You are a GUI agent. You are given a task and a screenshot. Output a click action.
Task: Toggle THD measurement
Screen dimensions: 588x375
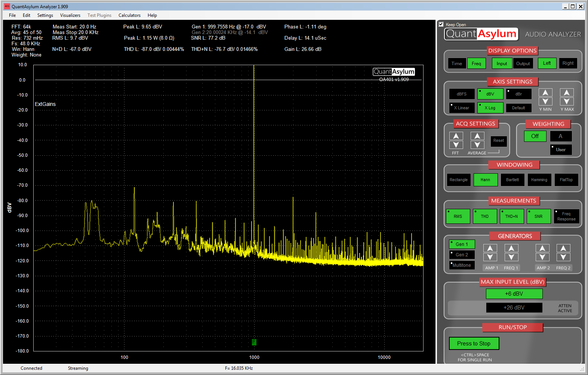(485, 216)
